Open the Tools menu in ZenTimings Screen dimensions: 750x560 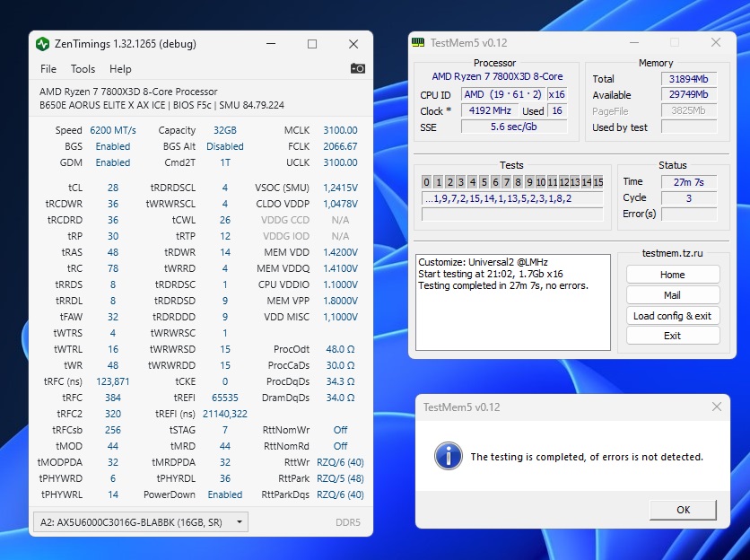[x=83, y=69]
